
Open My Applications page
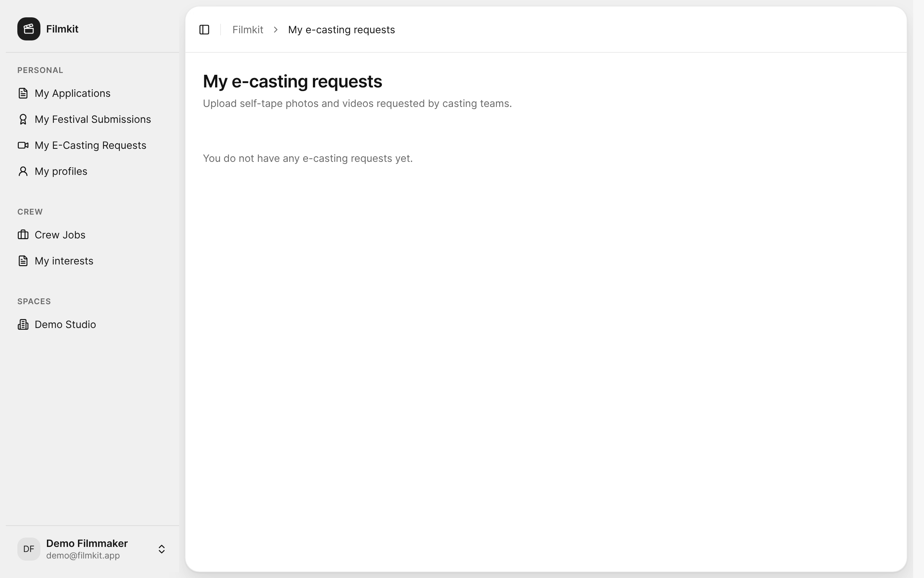pyautogui.click(x=92, y=93)
